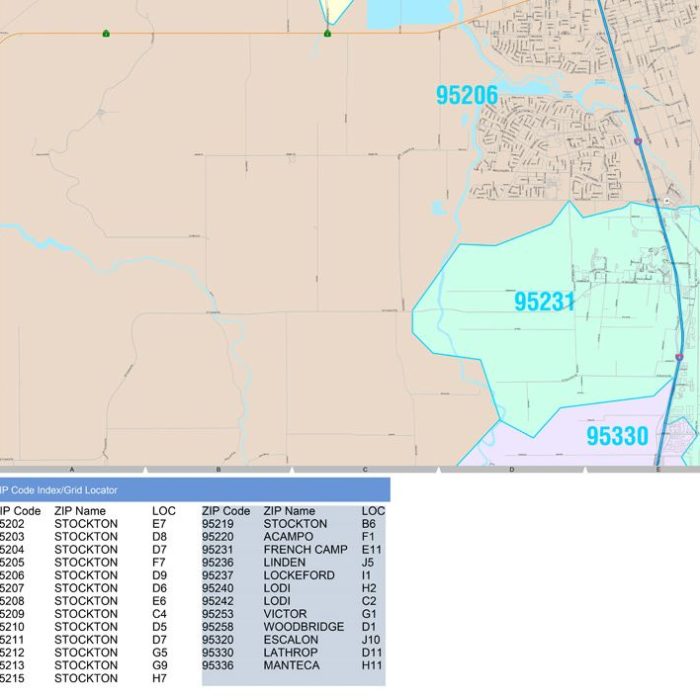Click the D11 location cell

(372, 653)
